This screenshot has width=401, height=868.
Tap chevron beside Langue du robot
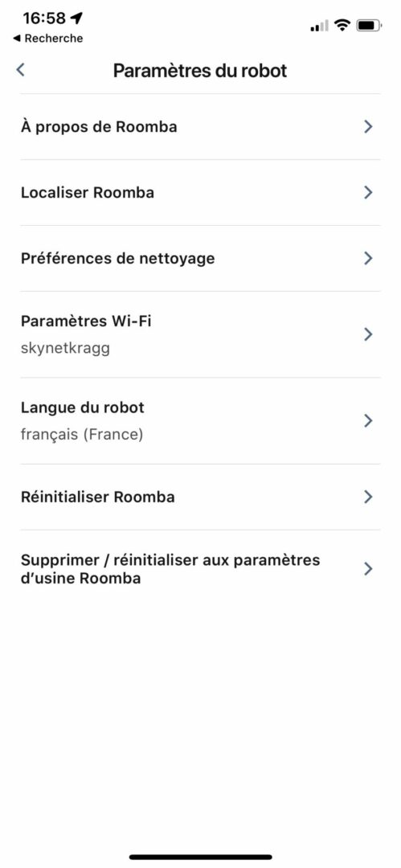[x=368, y=420]
